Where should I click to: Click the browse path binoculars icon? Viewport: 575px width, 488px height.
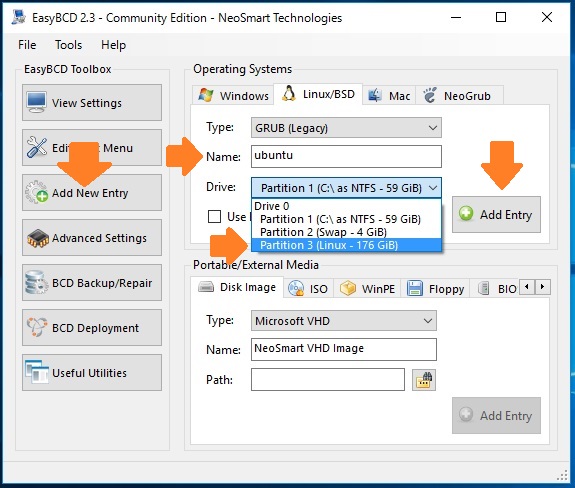(424, 380)
